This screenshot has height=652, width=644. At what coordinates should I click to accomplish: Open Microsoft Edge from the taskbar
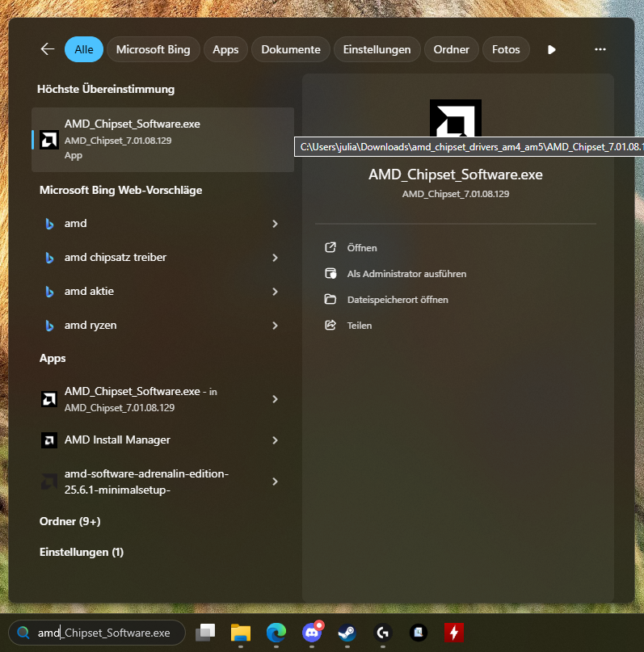coord(276,633)
